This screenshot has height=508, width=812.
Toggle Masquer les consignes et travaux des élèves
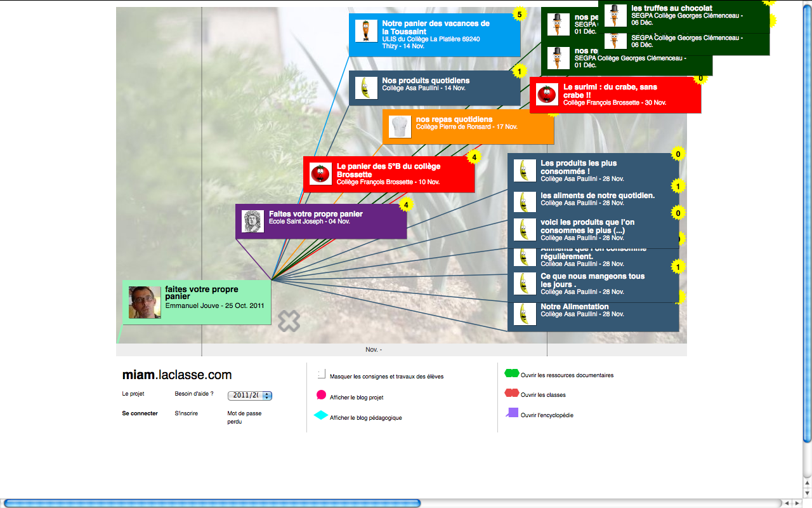322,375
